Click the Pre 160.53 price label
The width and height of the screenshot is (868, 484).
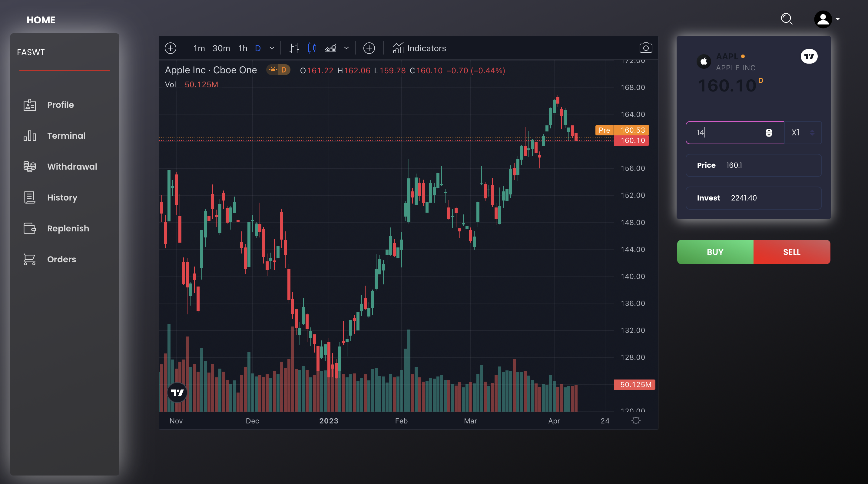click(622, 130)
